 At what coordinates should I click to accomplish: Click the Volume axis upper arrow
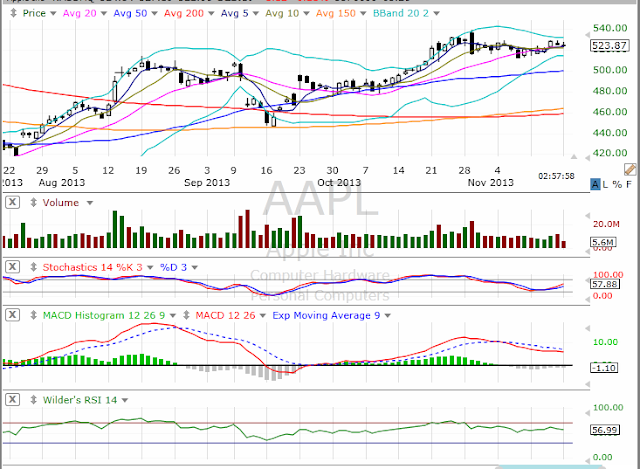point(588,215)
